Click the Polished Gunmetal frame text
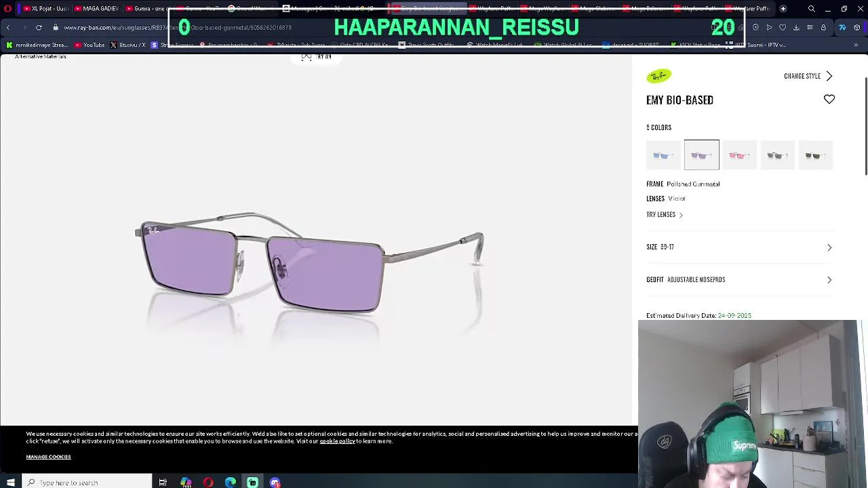This screenshot has height=488, width=868. click(x=693, y=184)
